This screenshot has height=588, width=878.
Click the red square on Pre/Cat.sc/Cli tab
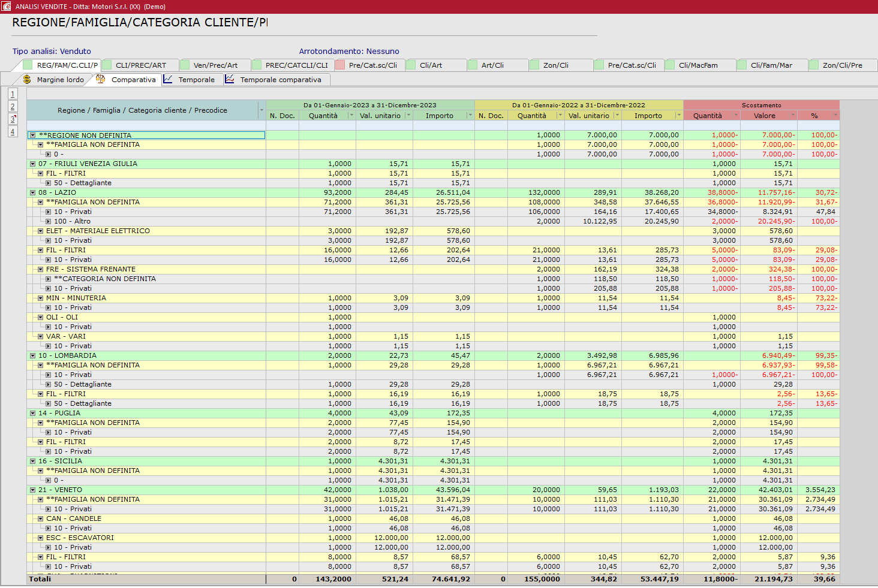(340, 65)
